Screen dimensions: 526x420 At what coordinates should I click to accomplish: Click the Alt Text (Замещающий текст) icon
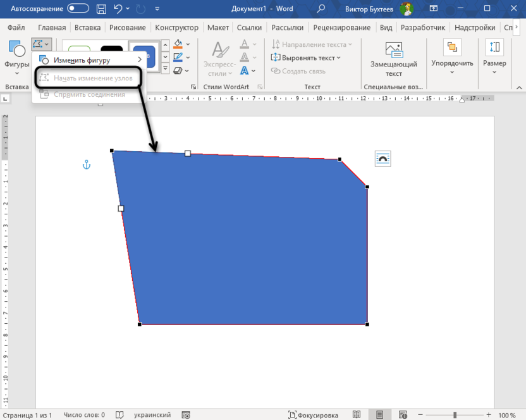click(x=394, y=51)
